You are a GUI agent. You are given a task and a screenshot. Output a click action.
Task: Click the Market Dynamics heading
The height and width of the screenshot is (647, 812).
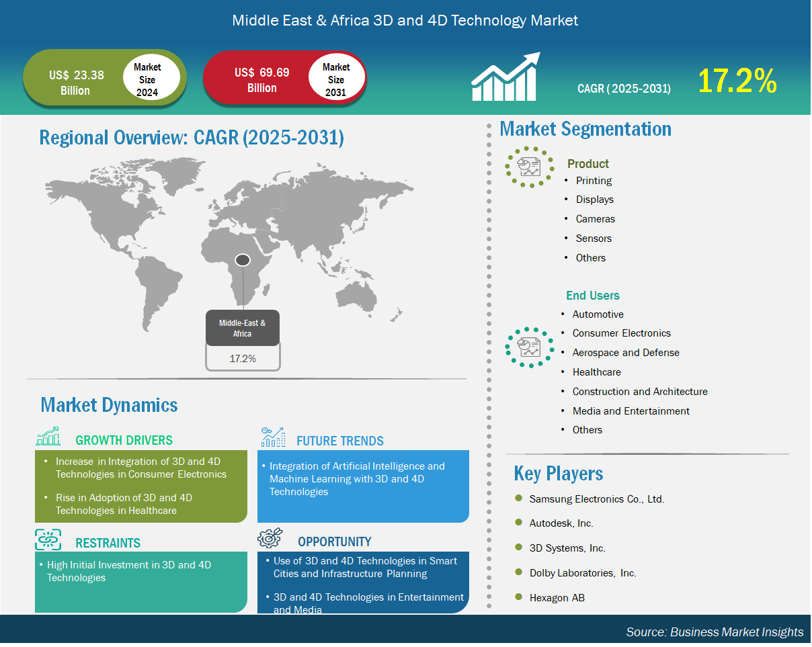109,405
